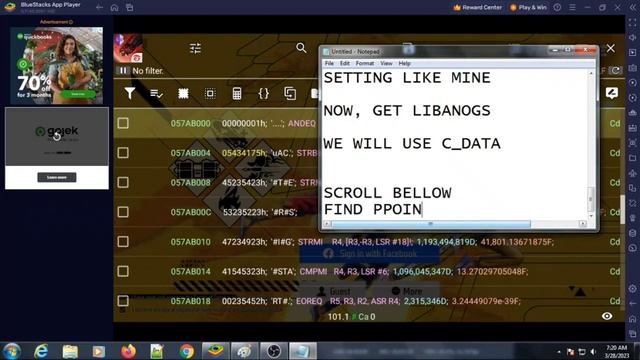Open BlueStacks hamburger menu
Image resolution: width=640 pixels, height=360 pixels.
pyautogui.click(x=572, y=7)
